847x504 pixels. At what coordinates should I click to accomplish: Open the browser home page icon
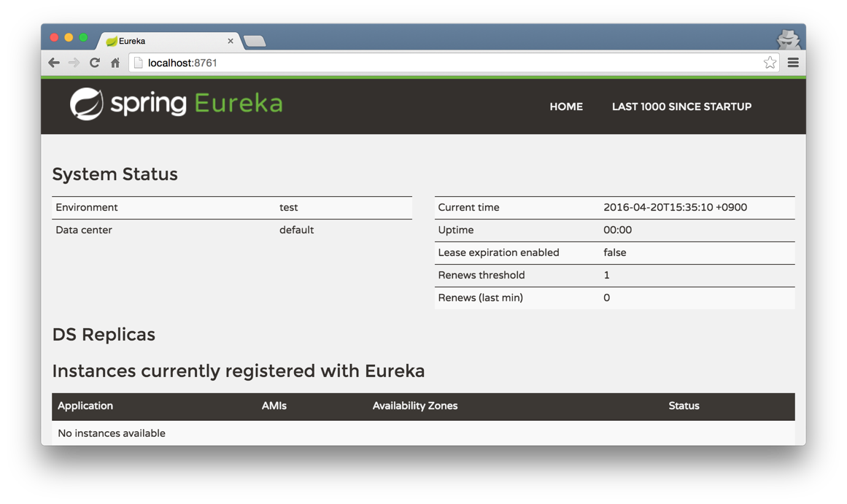(x=115, y=63)
